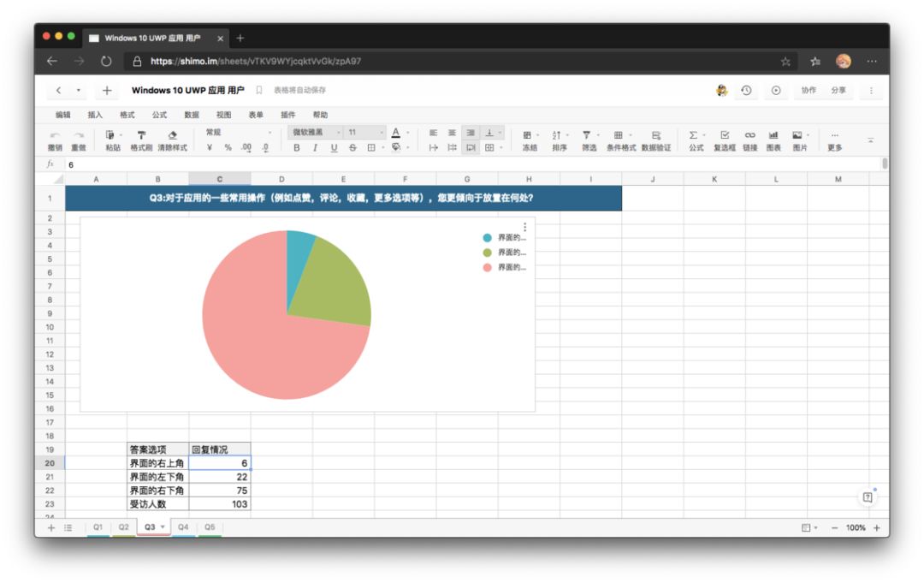The image size is (924, 583).
Task: Click the Formula (公式) sigma icon
Action: [x=693, y=135]
